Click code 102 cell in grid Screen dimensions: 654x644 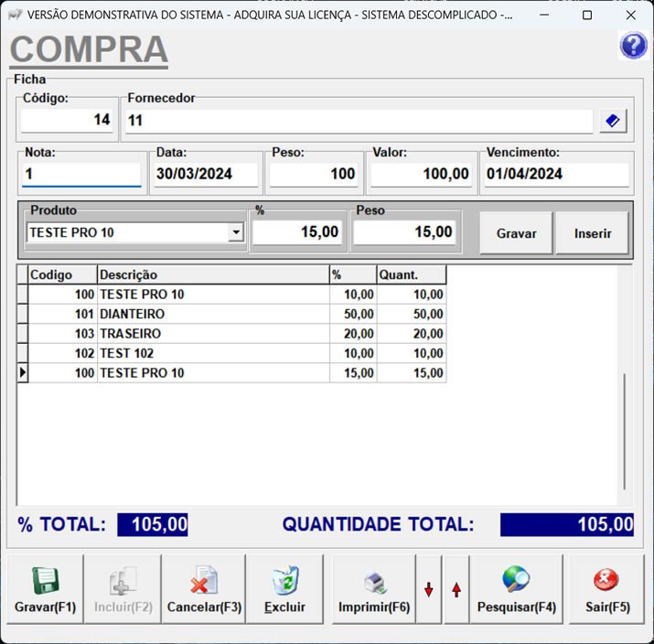62,353
